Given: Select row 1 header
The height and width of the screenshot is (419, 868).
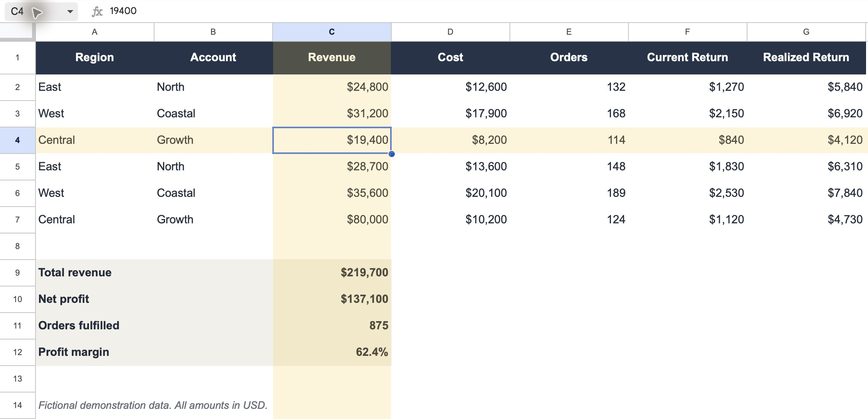Looking at the screenshot, I should pyautogui.click(x=18, y=58).
